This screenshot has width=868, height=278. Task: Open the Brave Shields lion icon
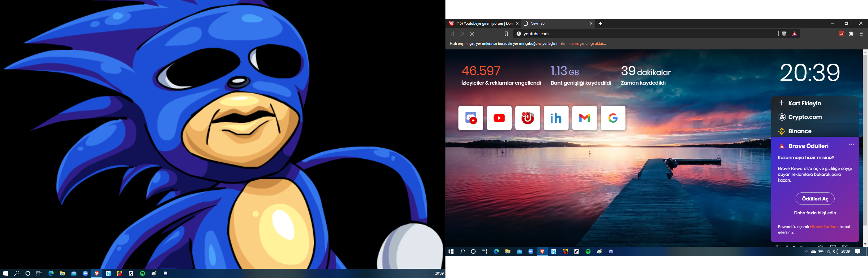784,34
